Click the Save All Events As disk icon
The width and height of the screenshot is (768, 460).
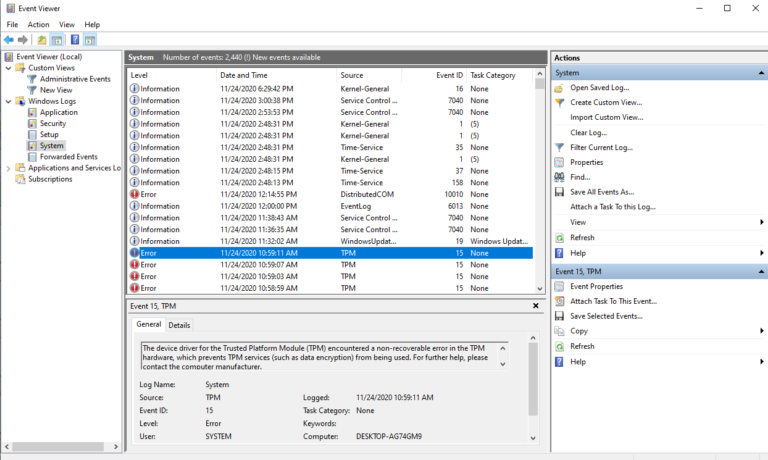pyautogui.click(x=559, y=192)
